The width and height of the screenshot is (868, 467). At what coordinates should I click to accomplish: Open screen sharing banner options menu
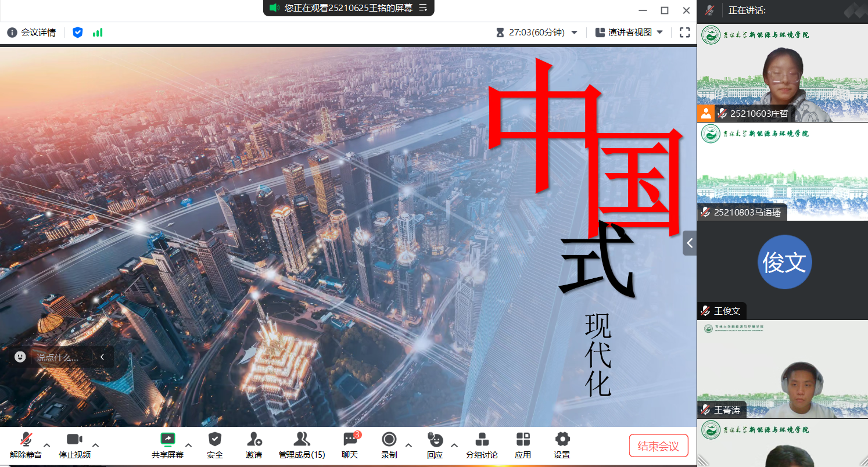click(423, 8)
